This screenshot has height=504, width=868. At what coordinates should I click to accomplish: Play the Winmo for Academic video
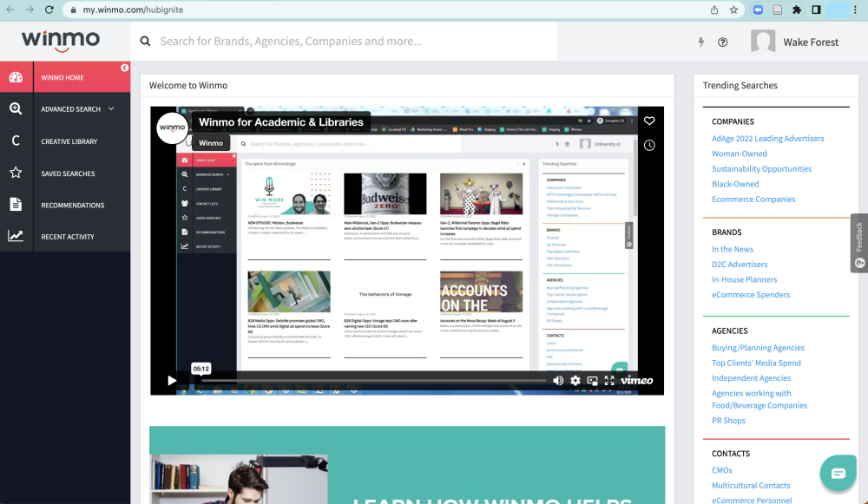click(x=172, y=380)
